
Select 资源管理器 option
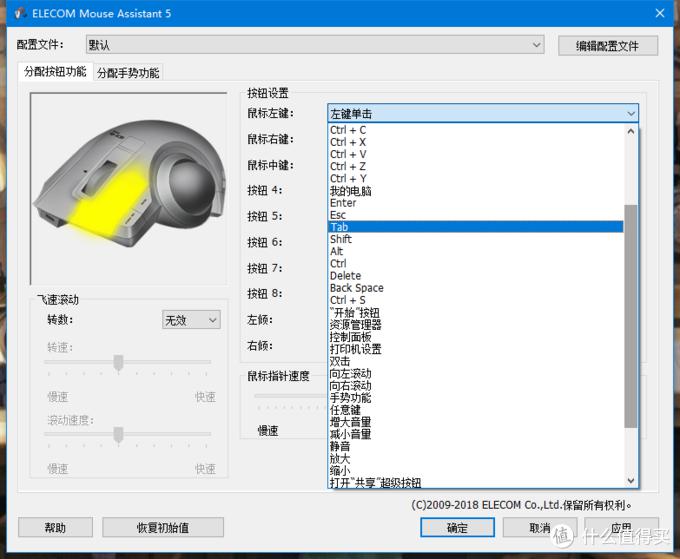tap(476, 324)
